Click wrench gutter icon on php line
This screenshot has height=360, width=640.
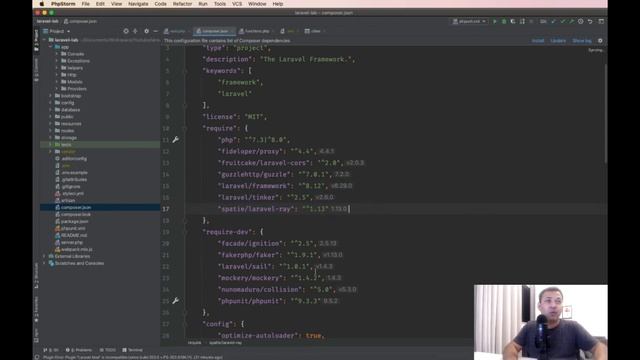[x=176, y=140]
